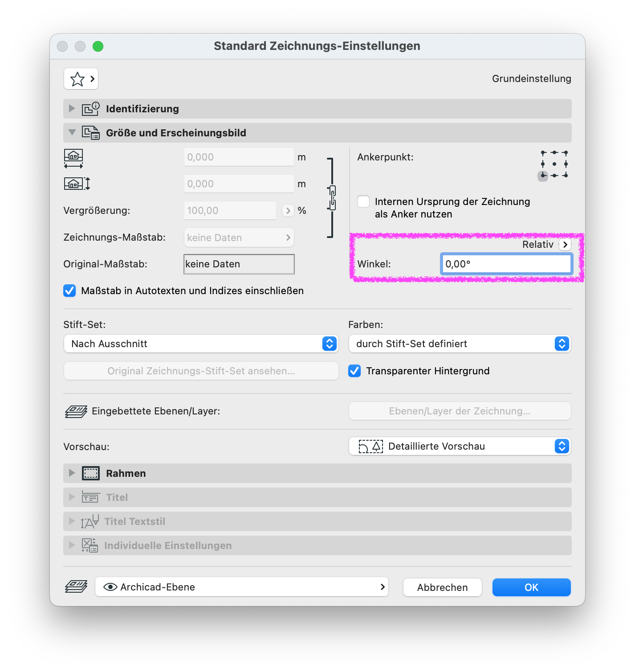Image resolution: width=635 pixels, height=672 pixels.
Task: Toggle Internen Ursprung als Anker nutzen checkbox
Action: coord(363,201)
